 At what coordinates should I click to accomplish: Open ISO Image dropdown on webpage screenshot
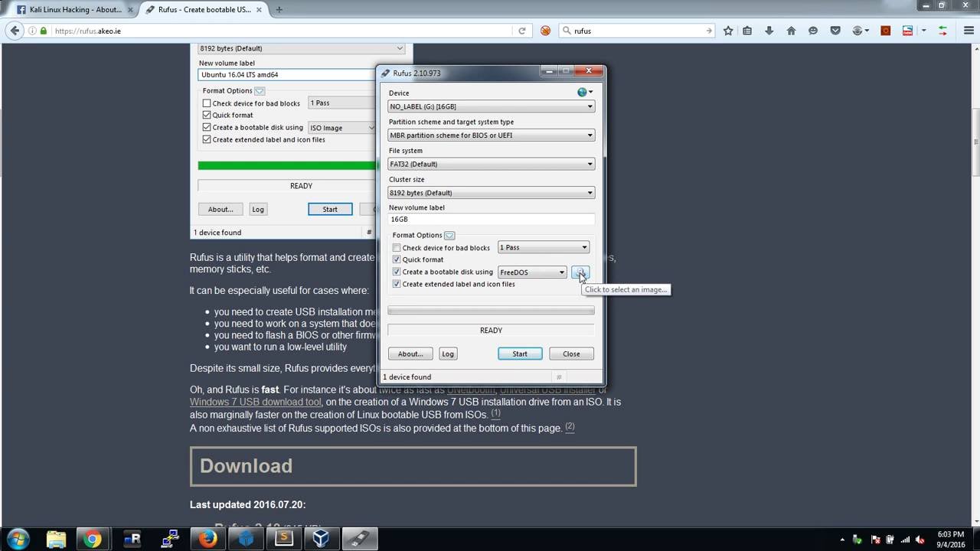(x=342, y=128)
